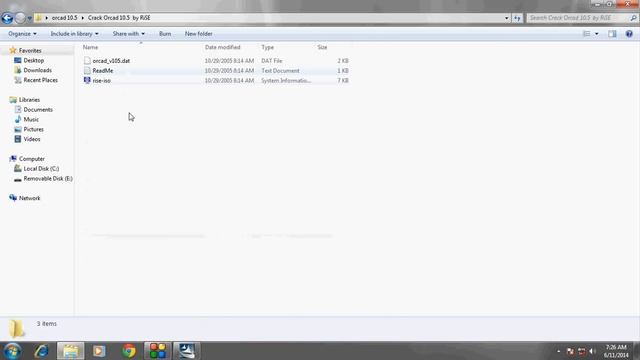Open the view options dropdown arrow
Viewport: 640px width, 360px height.
[x=596, y=34]
